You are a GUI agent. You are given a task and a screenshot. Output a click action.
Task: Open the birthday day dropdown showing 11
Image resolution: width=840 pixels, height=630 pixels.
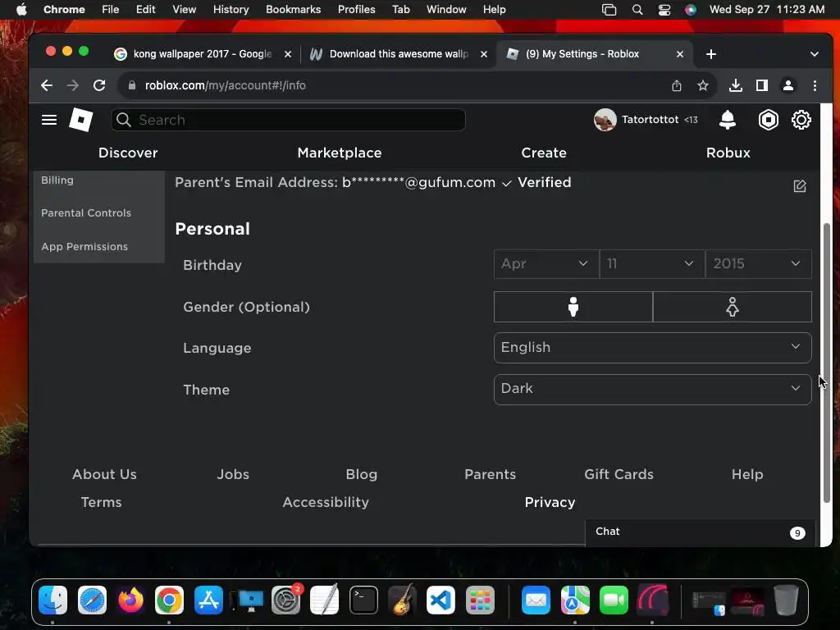(652, 263)
